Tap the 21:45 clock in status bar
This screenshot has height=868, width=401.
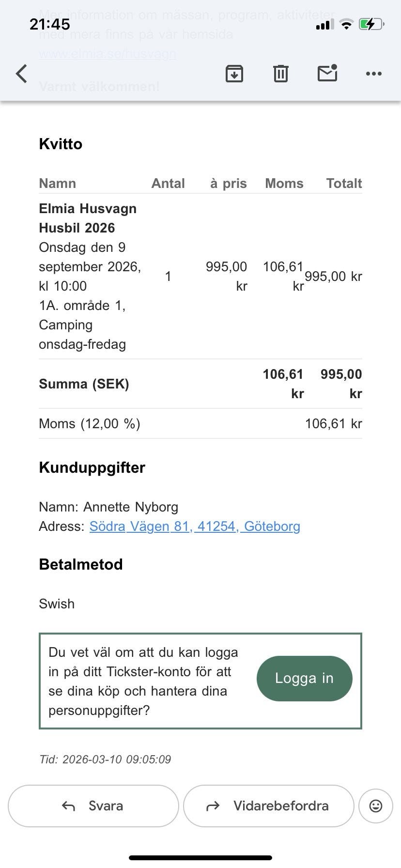(50, 24)
